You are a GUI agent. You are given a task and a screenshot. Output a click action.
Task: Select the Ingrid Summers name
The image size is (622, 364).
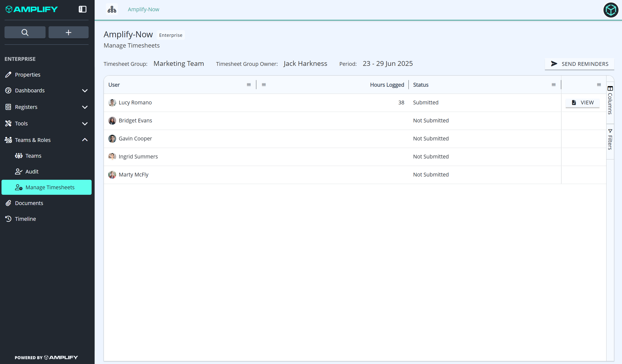pos(138,156)
